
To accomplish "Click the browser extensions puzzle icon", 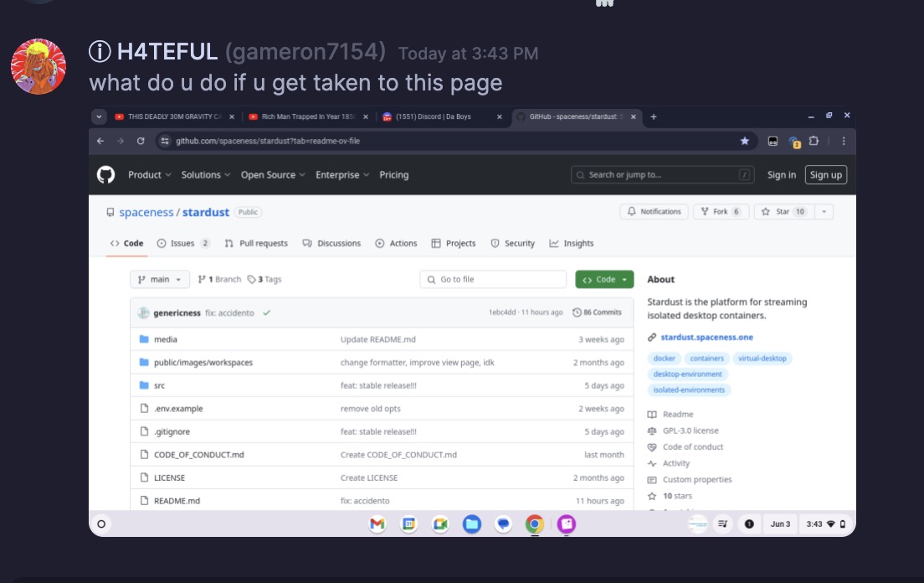I will click(x=814, y=141).
